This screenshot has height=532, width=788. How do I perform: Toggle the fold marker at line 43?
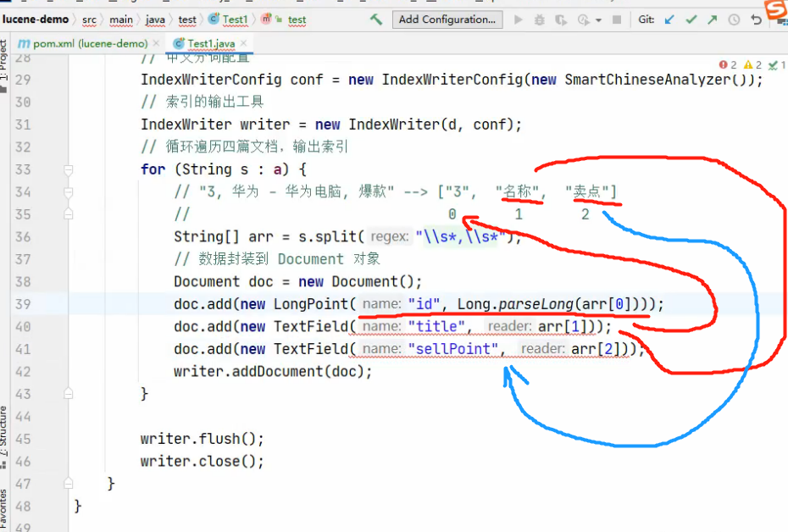(x=69, y=394)
